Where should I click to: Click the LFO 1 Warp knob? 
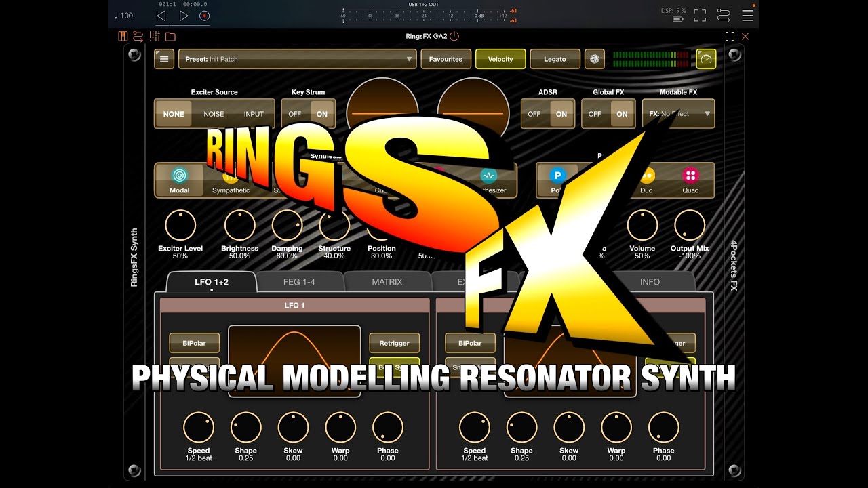click(x=340, y=427)
